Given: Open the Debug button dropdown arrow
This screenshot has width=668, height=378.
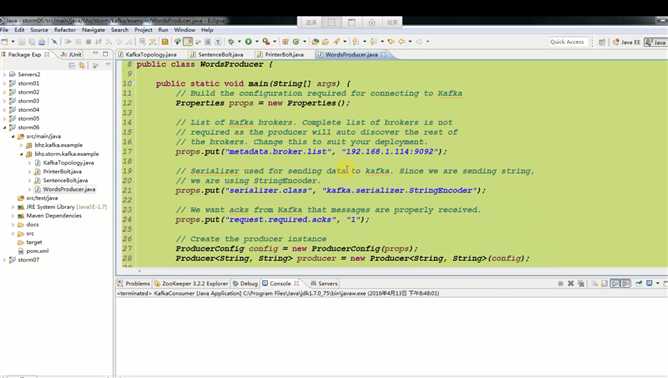Looking at the screenshot, I should tap(239, 42).
